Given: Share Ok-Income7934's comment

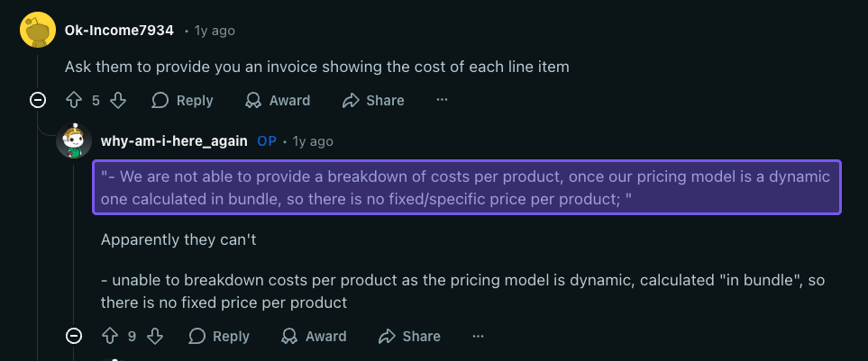Looking at the screenshot, I should (373, 100).
